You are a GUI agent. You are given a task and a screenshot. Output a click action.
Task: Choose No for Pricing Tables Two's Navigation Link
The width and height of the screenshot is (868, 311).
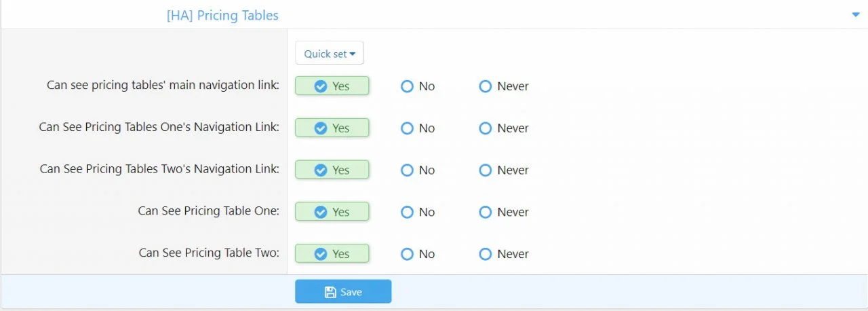(407, 170)
